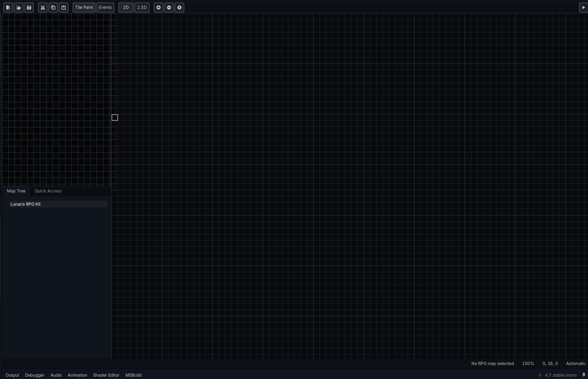This screenshot has width=588, height=379.
Task: Create a new map file
Action: pyautogui.click(x=8, y=7)
